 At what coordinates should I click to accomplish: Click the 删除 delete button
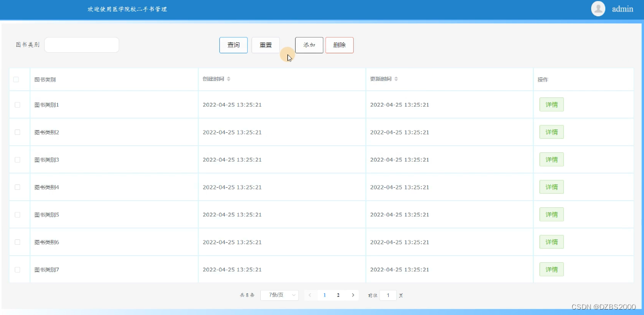click(x=339, y=45)
